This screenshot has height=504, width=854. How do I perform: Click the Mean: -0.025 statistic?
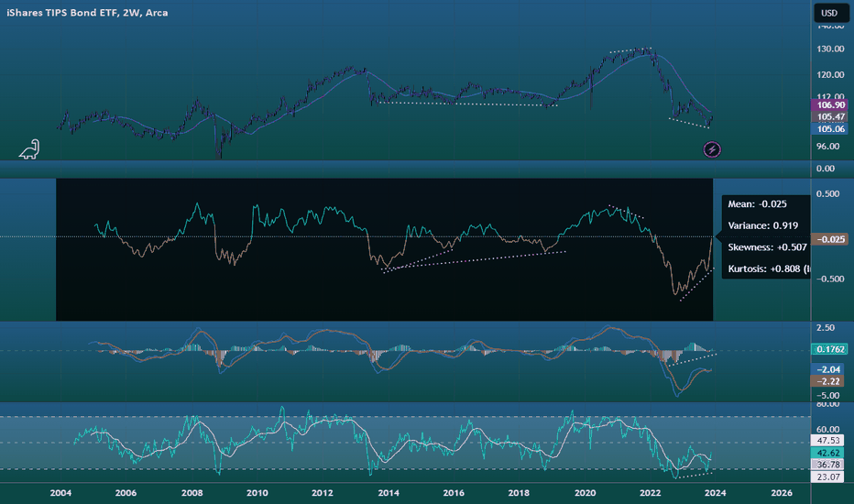tap(757, 203)
